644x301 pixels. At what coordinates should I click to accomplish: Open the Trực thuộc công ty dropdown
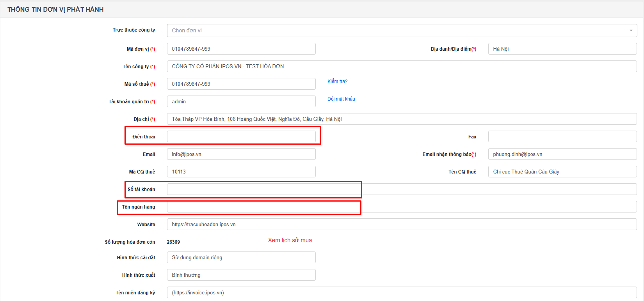[402, 30]
